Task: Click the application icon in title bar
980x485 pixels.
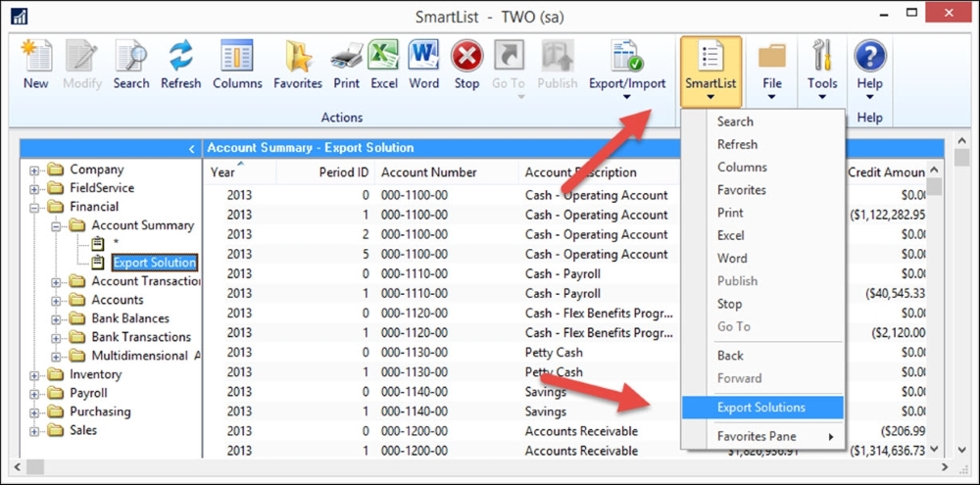Action: (20, 17)
